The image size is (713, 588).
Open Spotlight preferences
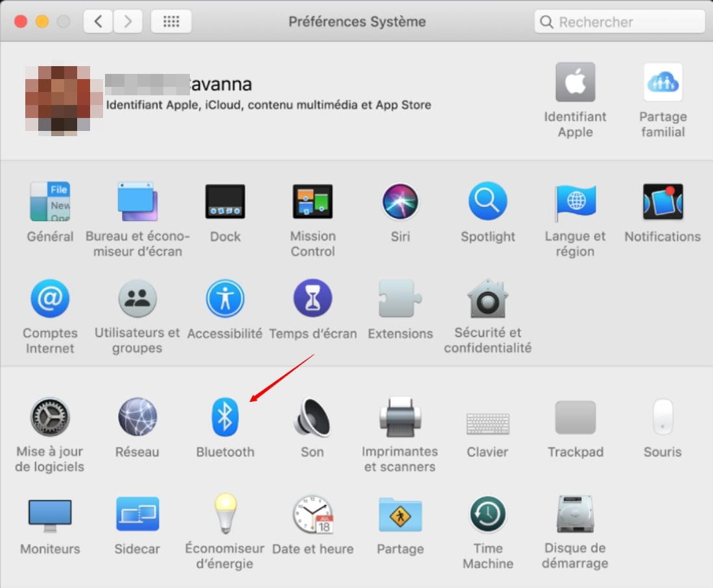pyautogui.click(x=488, y=202)
